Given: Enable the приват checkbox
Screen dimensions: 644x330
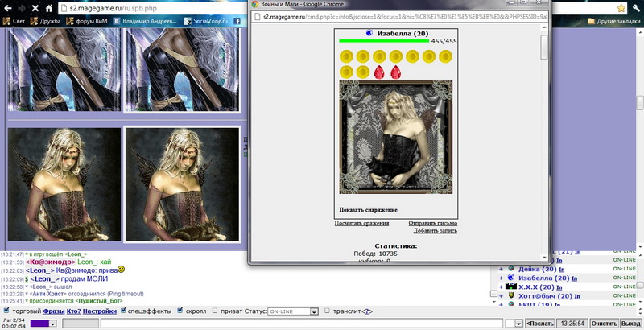Looking at the screenshot, I should coord(215,311).
